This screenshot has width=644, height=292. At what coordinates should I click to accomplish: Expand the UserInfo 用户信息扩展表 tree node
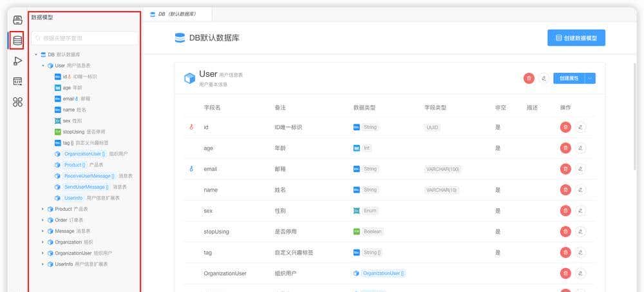point(43,264)
